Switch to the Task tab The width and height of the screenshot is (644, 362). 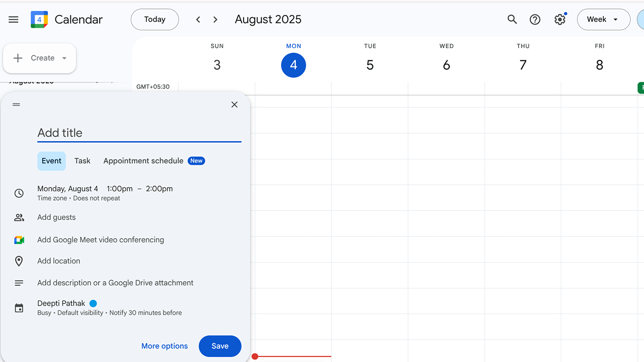click(x=82, y=160)
